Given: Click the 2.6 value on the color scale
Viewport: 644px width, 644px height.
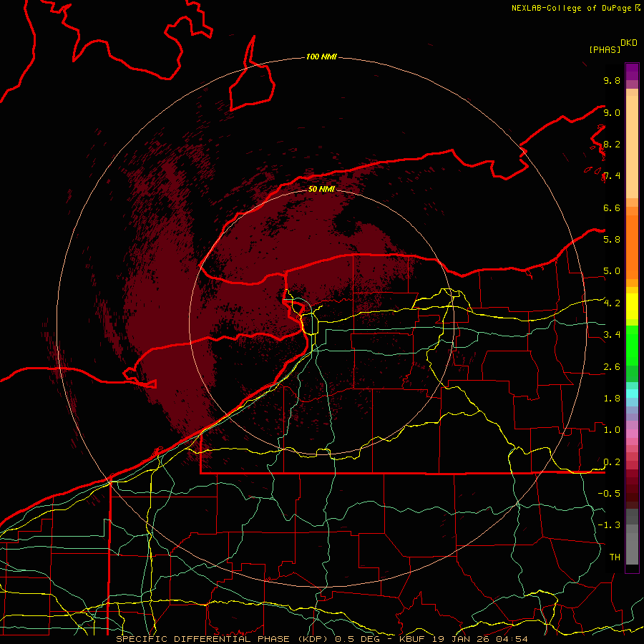Looking at the screenshot, I should coord(612,367).
